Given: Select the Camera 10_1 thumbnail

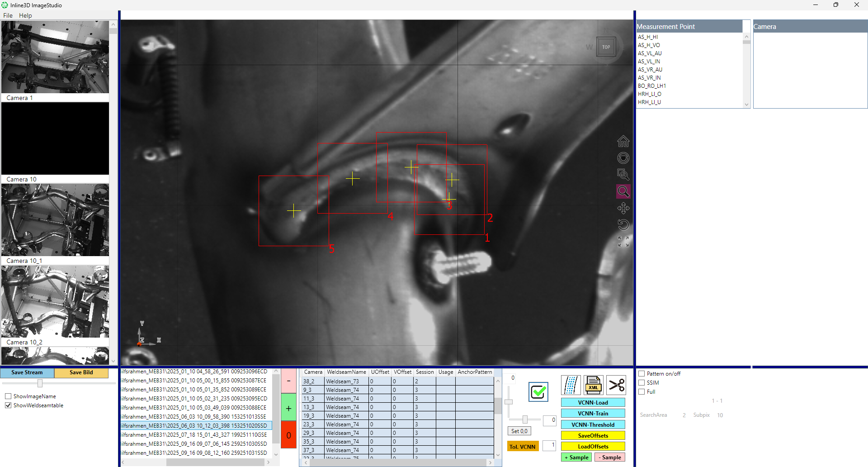Looking at the screenshot, I should pyautogui.click(x=55, y=220).
